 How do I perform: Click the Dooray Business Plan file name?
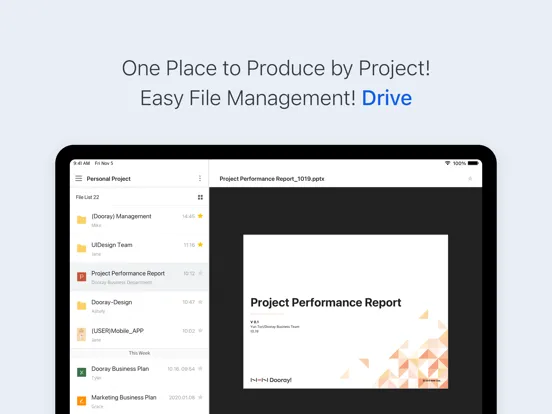pyautogui.click(x=120, y=369)
